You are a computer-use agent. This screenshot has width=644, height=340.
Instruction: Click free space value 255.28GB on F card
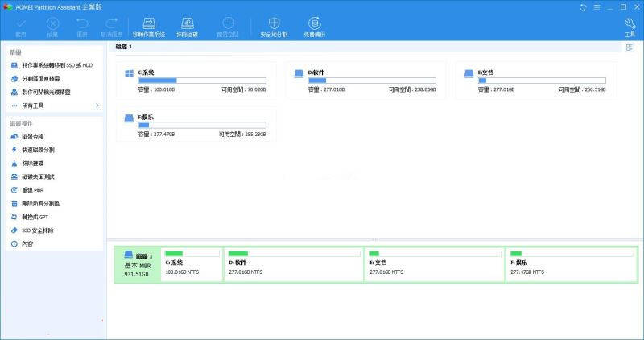255,135
